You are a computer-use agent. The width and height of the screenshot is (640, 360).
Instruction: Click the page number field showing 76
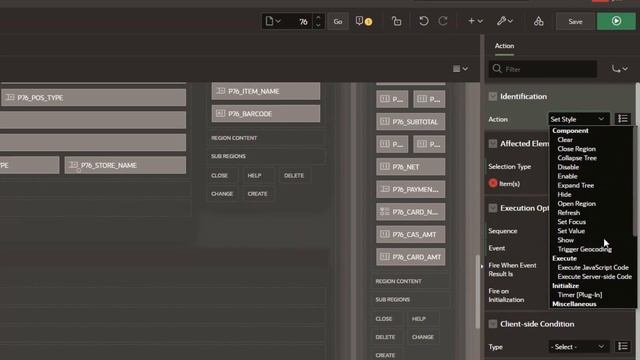300,22
